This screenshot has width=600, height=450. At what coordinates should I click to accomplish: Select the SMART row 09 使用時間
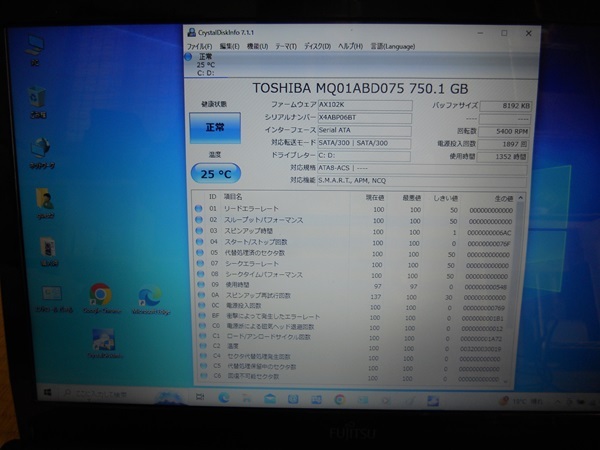pos(354,286)
